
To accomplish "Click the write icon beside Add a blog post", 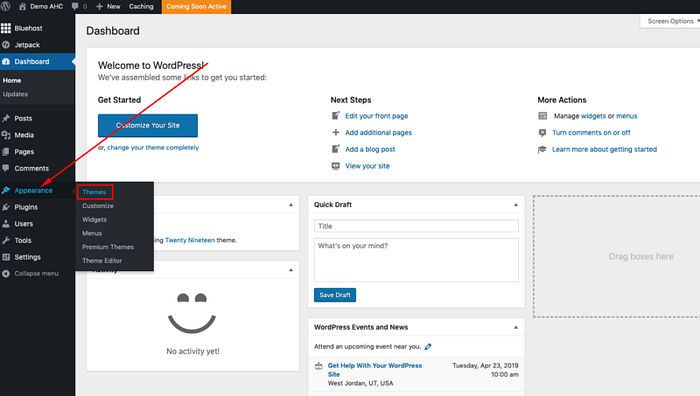I will coord(336,149).
